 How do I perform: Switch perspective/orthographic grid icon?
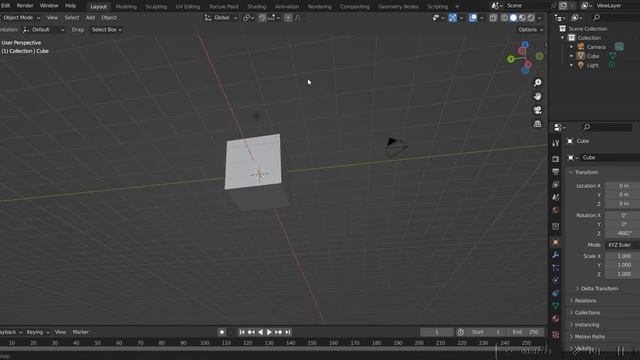(538, 124)
